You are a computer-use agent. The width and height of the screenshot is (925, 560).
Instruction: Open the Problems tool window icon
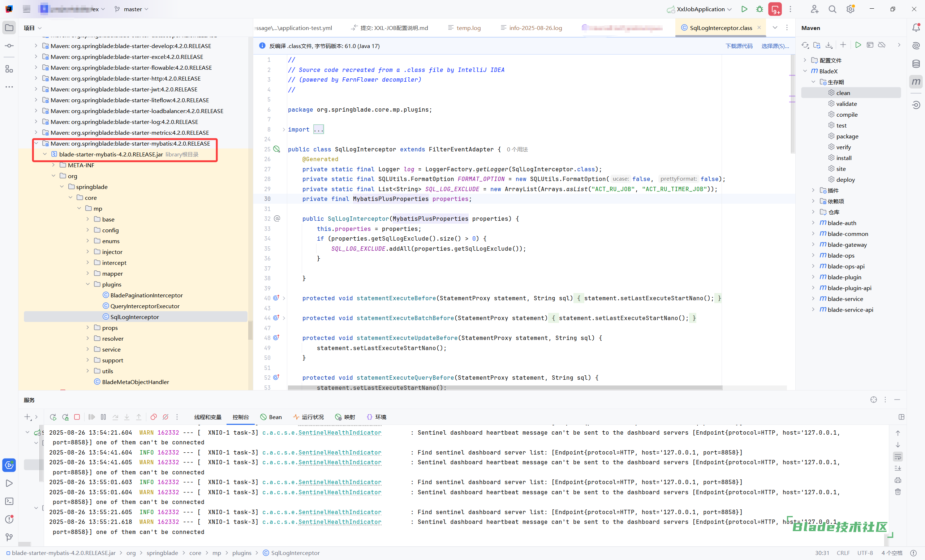(9, 520)
